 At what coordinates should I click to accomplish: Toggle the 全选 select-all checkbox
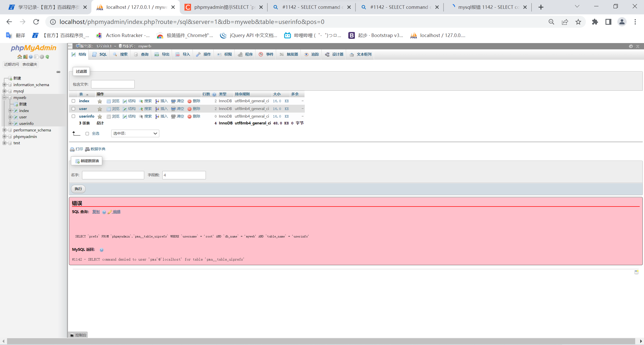click(87, 134)
